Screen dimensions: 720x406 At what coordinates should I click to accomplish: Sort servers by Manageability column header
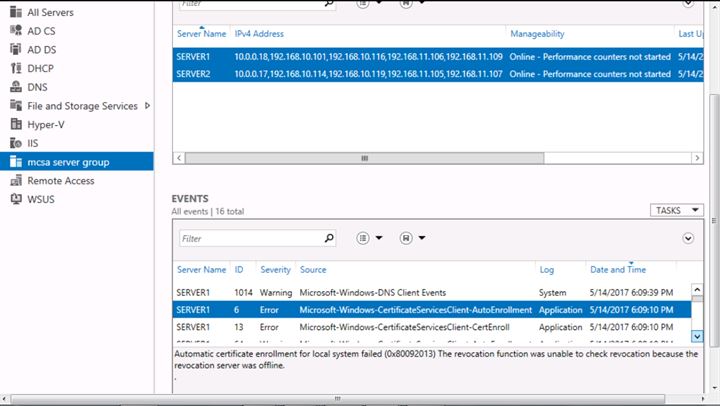(537, 34)
